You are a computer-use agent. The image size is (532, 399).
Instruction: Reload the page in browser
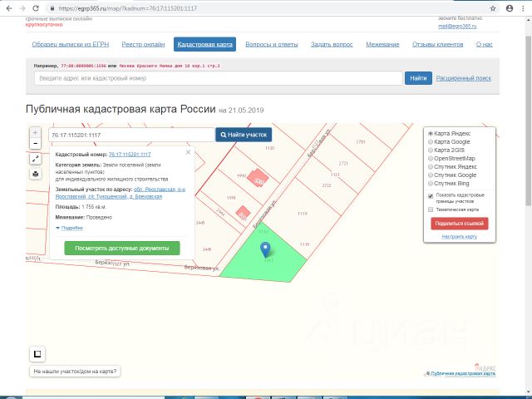42,7
